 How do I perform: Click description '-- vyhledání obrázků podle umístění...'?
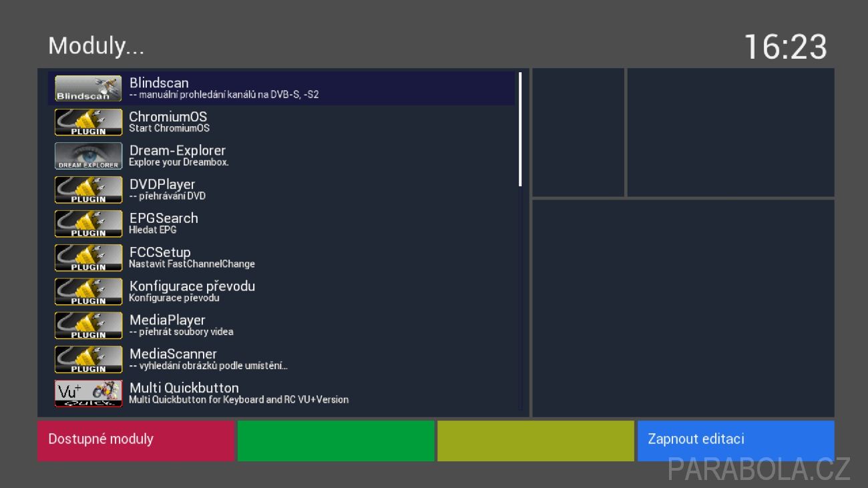tap(208, 366)
